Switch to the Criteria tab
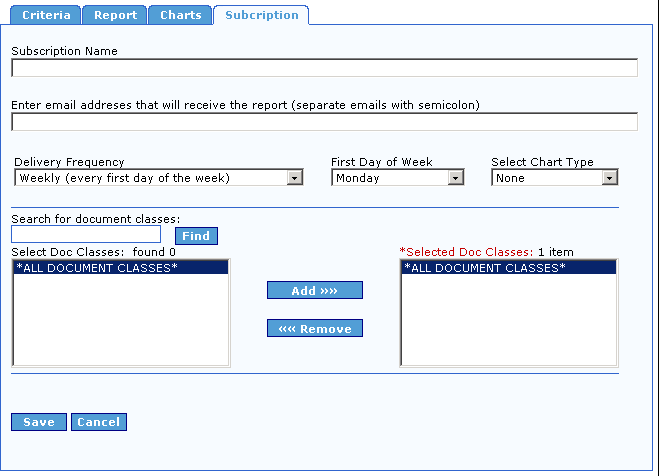Viewport: 659px width, 476px height. point(45,15)
